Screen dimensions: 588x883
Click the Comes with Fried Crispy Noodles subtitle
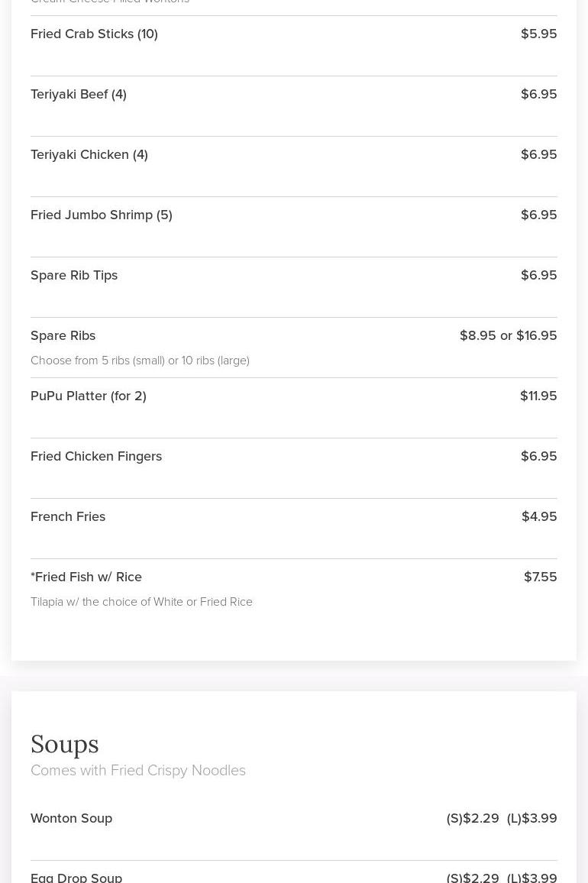point(138,770)
